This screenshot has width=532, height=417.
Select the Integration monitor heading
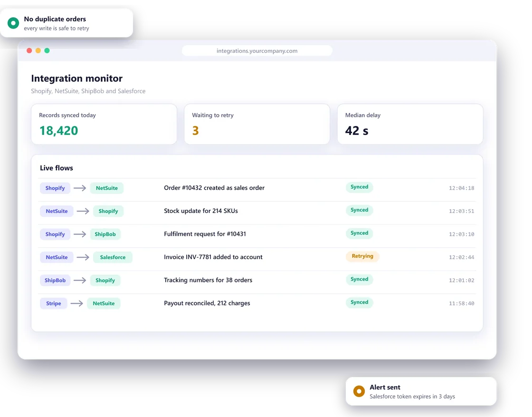click(x=76, y=78)
